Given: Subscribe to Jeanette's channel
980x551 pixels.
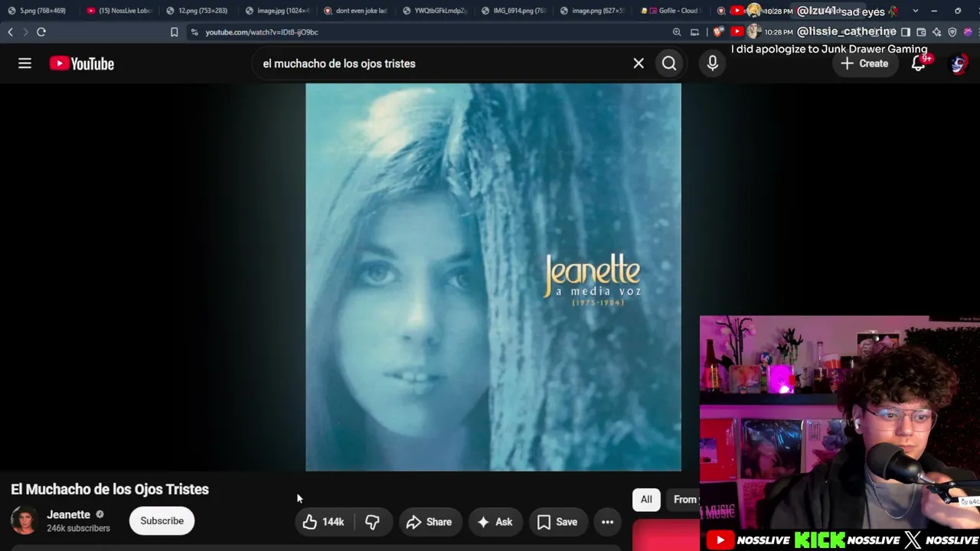Looking at the screenshot, I should (x=162, y=520).
